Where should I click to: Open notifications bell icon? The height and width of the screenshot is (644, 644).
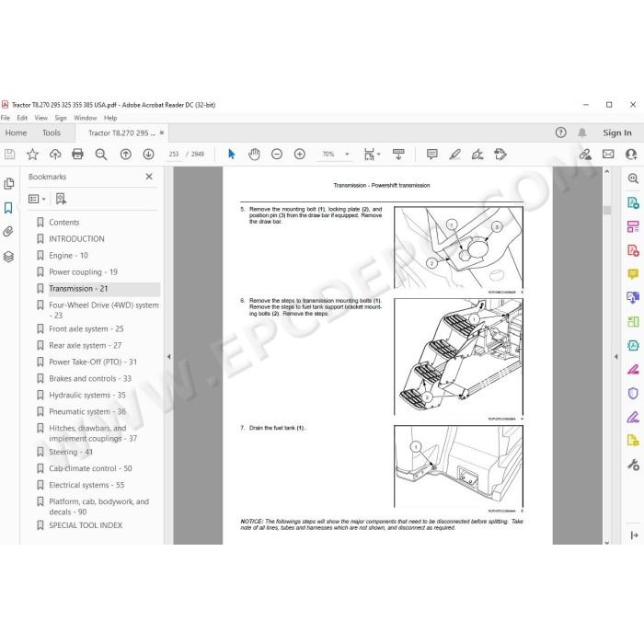coord(582,132)
